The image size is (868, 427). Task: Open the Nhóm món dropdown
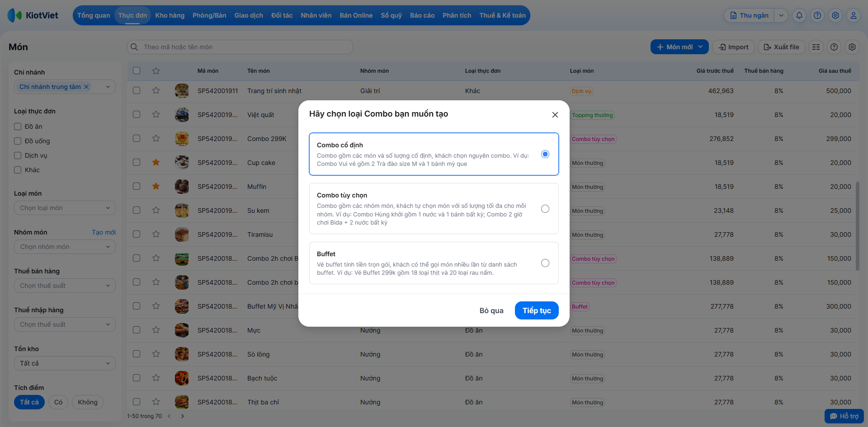coord(65,247)
